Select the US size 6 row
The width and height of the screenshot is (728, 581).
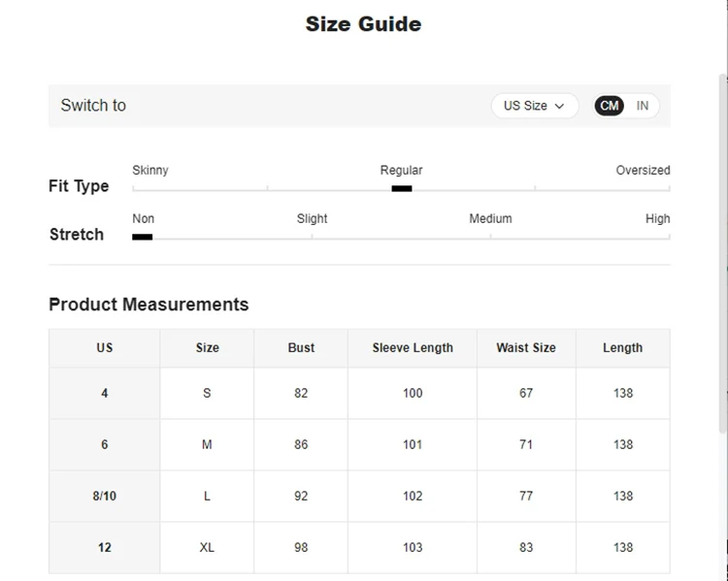click(x=105, y=444)
